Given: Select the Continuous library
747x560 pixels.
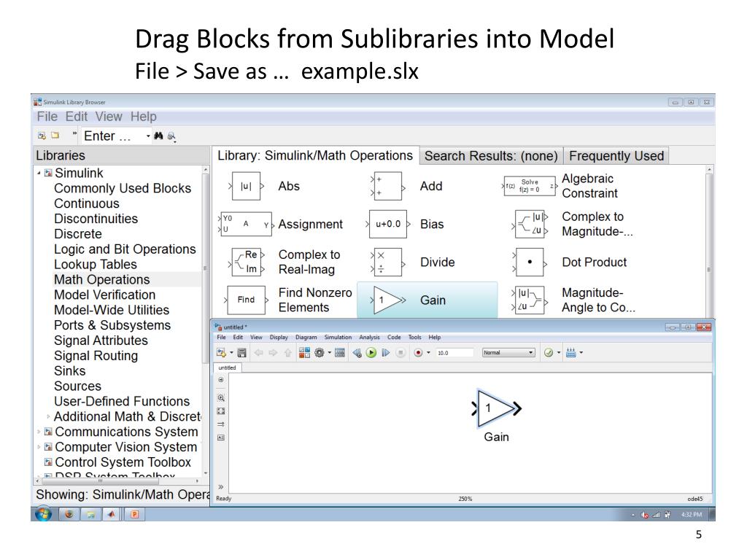Looking at the screenshot, I should pos(87,204).
